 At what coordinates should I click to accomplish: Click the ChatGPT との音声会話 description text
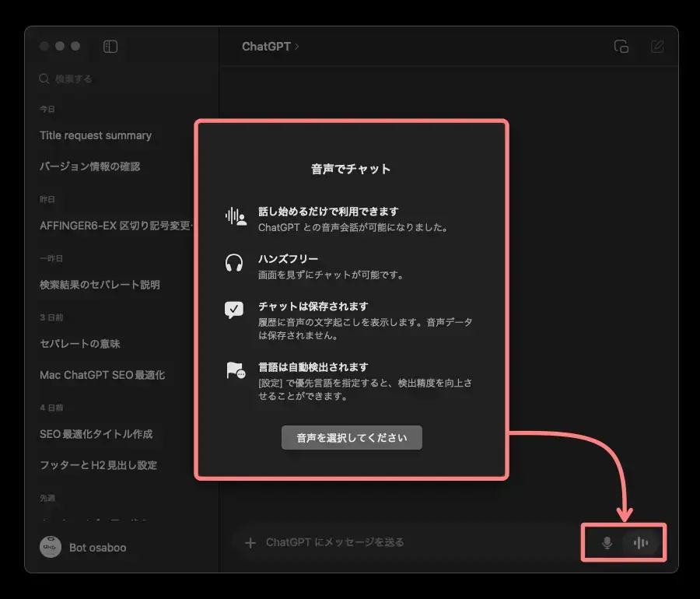(x=354, y=228)
